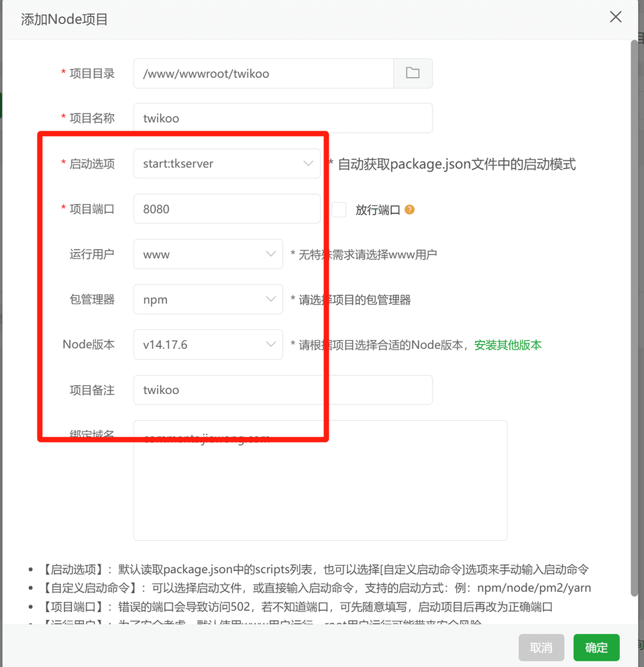Click the 安装其他版本 link
Image resolution: width=644 pixels, height=667 pixels.
508,345
